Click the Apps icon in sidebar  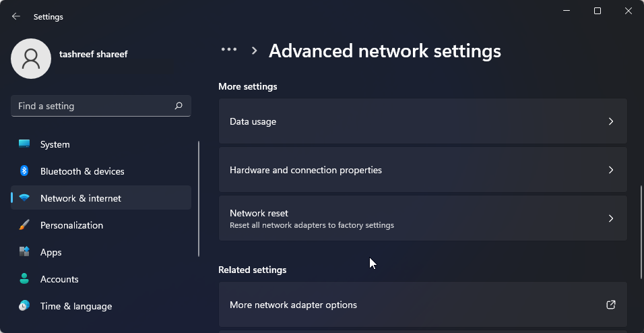pos(24,252)
